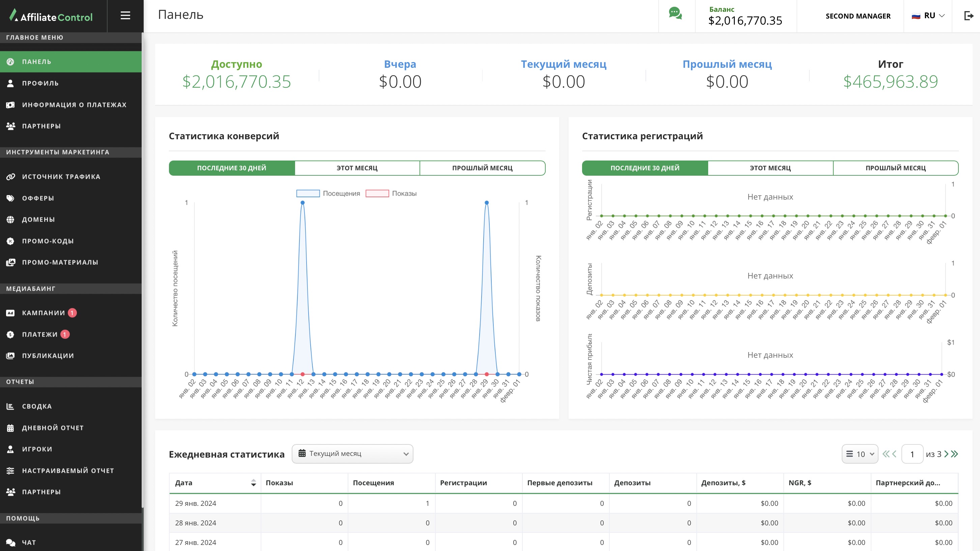Open the RU language dropdown
Viewport: 980px width, 551px height.
click(x=928, y=16)
